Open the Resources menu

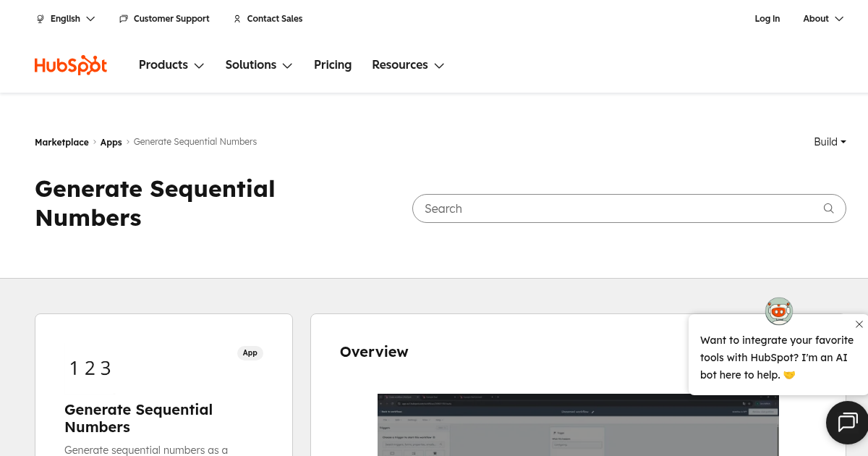pyautogui.click(x=408, y=65)
